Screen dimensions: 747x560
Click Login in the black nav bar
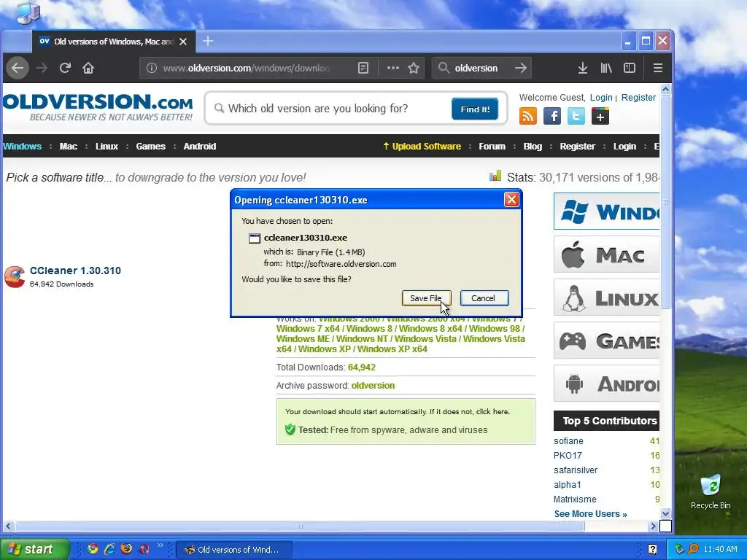(624, 146)
